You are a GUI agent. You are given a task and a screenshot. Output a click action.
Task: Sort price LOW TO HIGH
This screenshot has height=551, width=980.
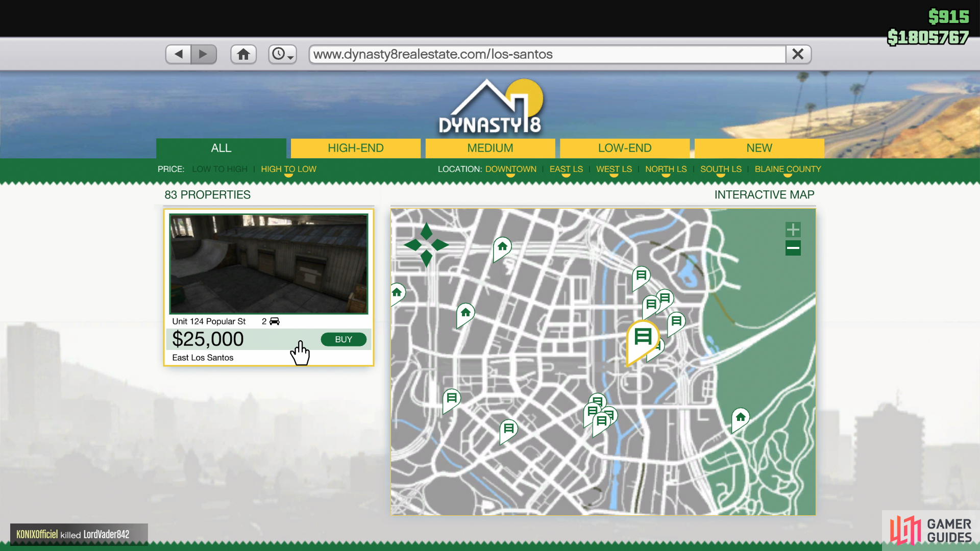[x=219, y=169]
